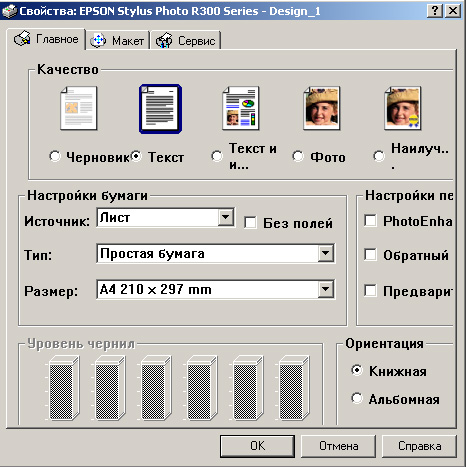Viewport: 466px width, 467px height.
Task: Select the Черновик radio button
Action: 55,156
